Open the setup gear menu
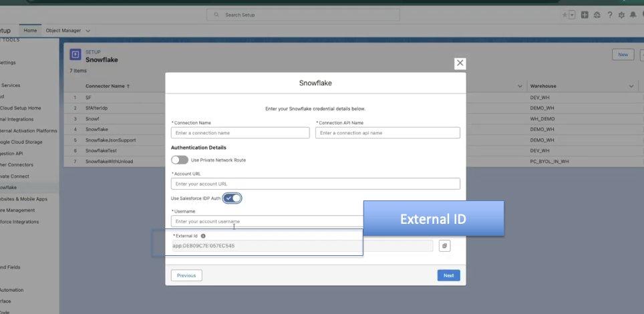This screenshot has width=644, height=314. (x=621, y=15)
